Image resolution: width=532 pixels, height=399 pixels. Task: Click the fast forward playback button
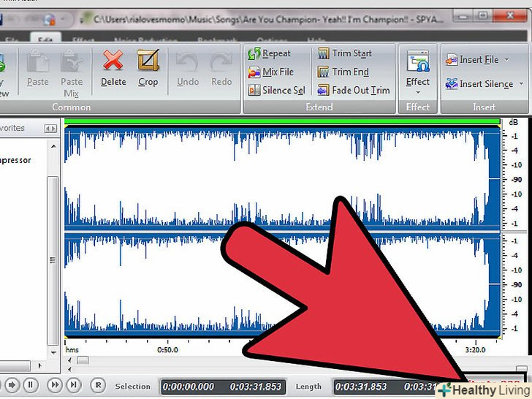pos(54,384)
